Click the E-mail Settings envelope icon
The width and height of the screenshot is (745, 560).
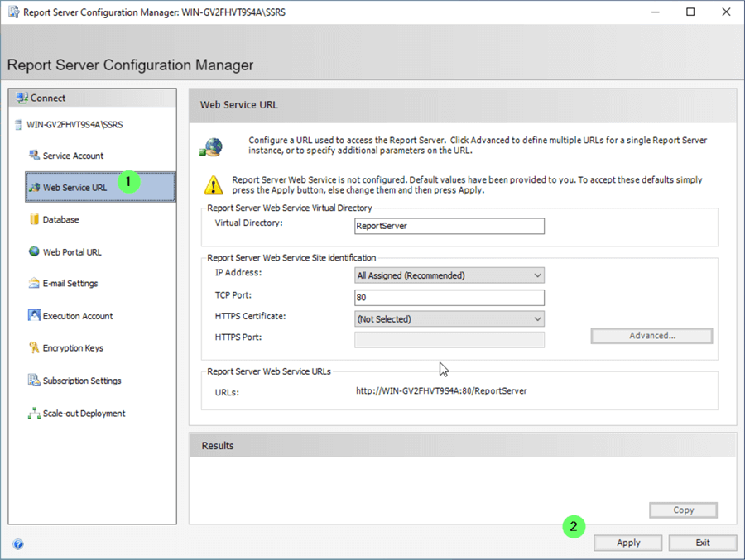point(34,284)
